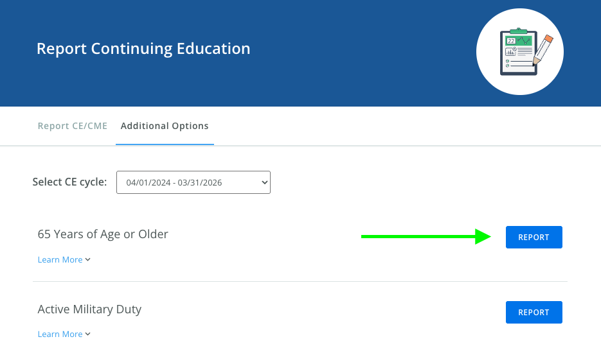
Task: Click the 'Select CE cycle:' label
Action: pyautogui.click(x=69, y=182)
